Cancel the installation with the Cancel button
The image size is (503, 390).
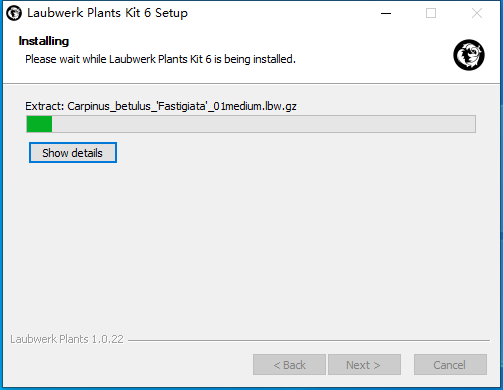coord(450,365)
